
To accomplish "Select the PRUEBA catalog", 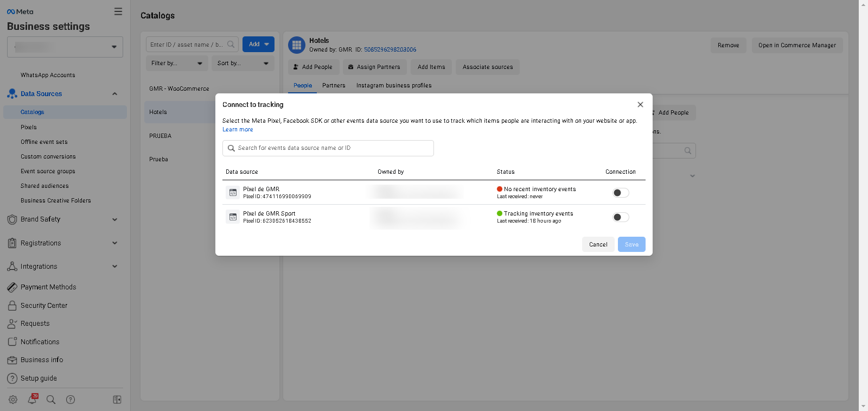I will pos(161,136).
